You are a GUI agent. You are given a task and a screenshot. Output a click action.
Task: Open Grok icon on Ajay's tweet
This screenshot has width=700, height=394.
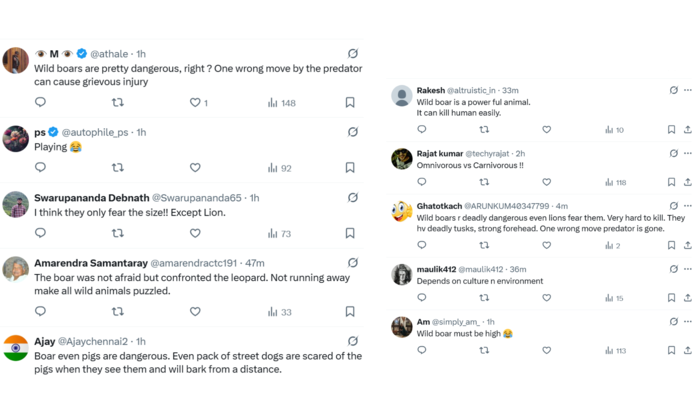(353, 341)
